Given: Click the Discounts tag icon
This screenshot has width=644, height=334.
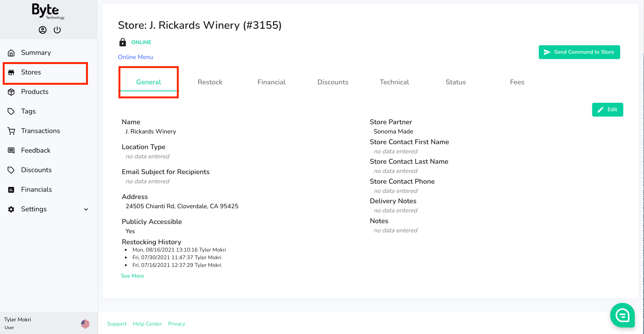Looking at the screenshot, I should tap(11, 170).
